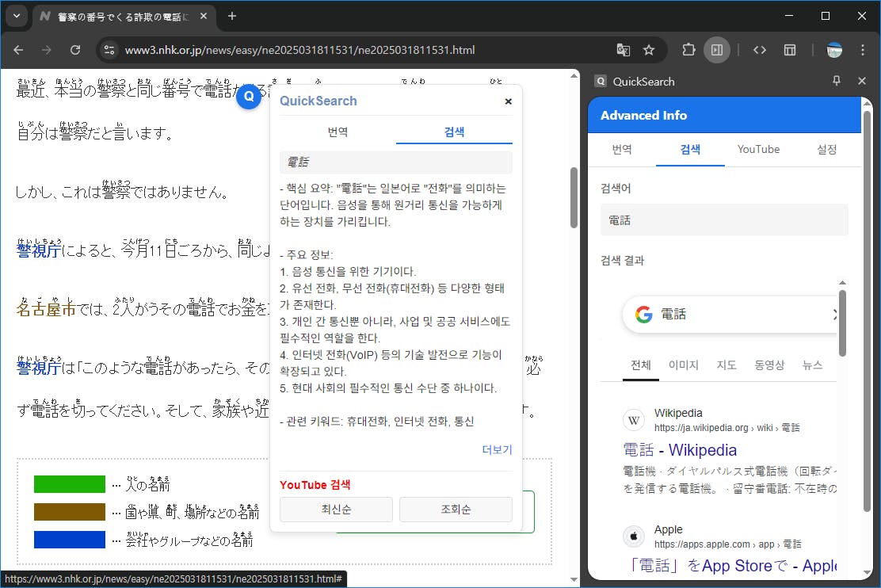Open a new browser tab
This screenshot has width=881, height=588.
(232, 17)
